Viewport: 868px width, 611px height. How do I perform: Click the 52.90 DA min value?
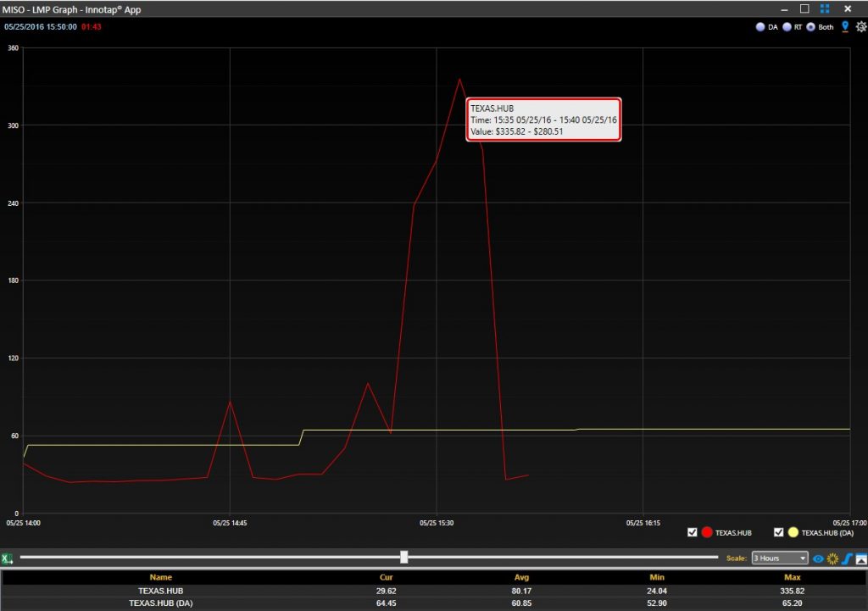[657, 603]
